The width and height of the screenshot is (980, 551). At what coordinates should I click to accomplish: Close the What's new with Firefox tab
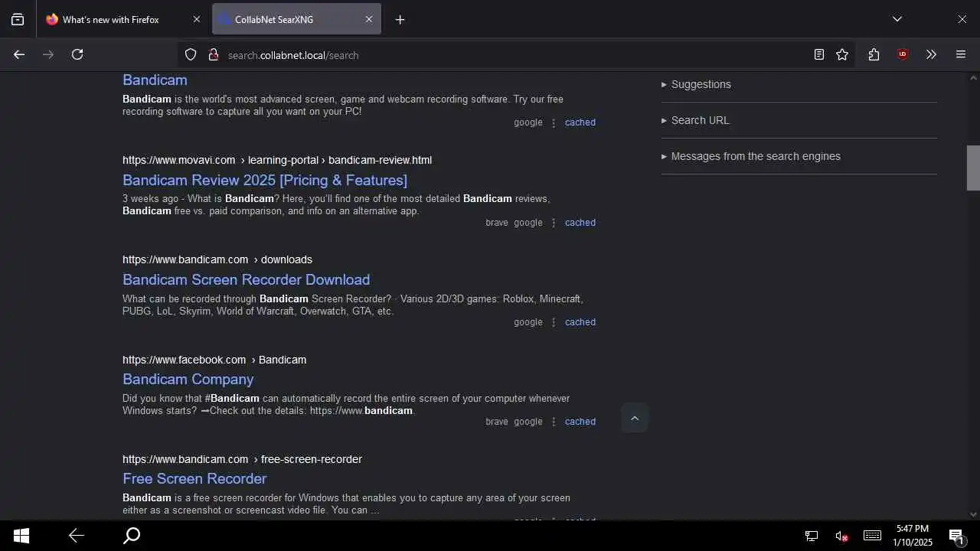(x=196, y=20)
